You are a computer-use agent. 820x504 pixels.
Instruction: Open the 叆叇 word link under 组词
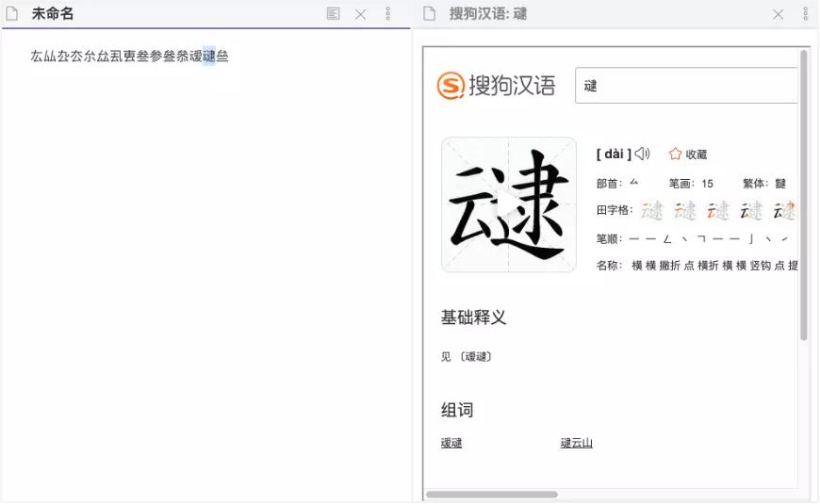coord(451,444)
